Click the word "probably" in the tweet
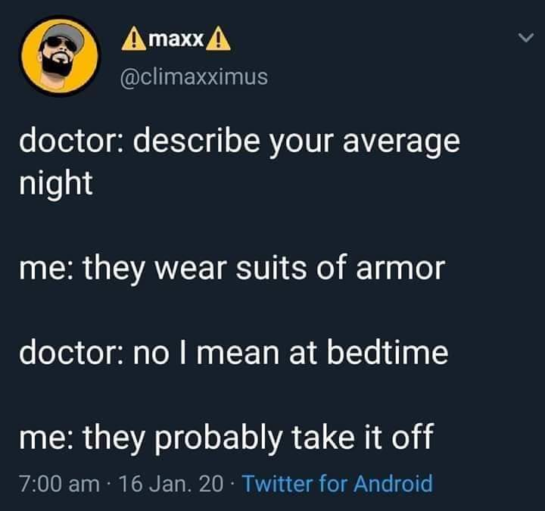The height and width of the screenshot is (511, 545). coord(218,438)
